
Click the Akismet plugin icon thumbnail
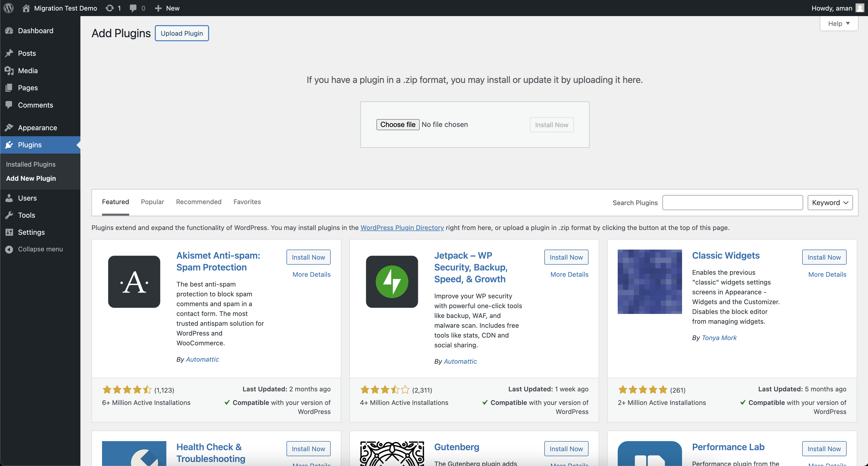[134, 282]
